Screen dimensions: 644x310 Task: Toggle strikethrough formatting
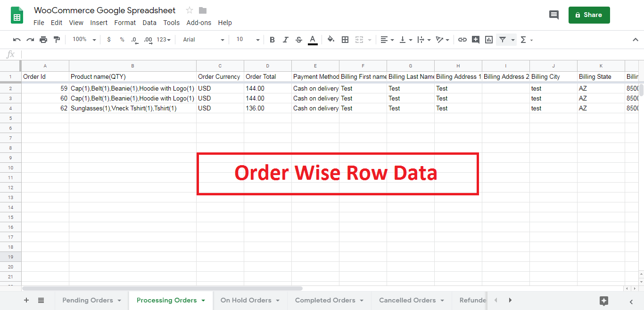[x=298, y=40]
